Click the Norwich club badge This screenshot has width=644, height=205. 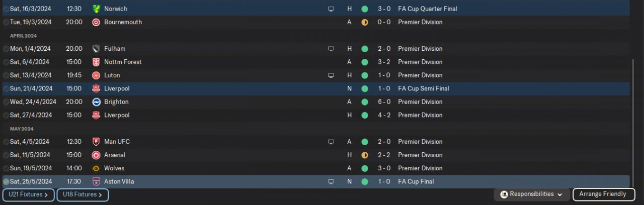click(x=96, y=9)
